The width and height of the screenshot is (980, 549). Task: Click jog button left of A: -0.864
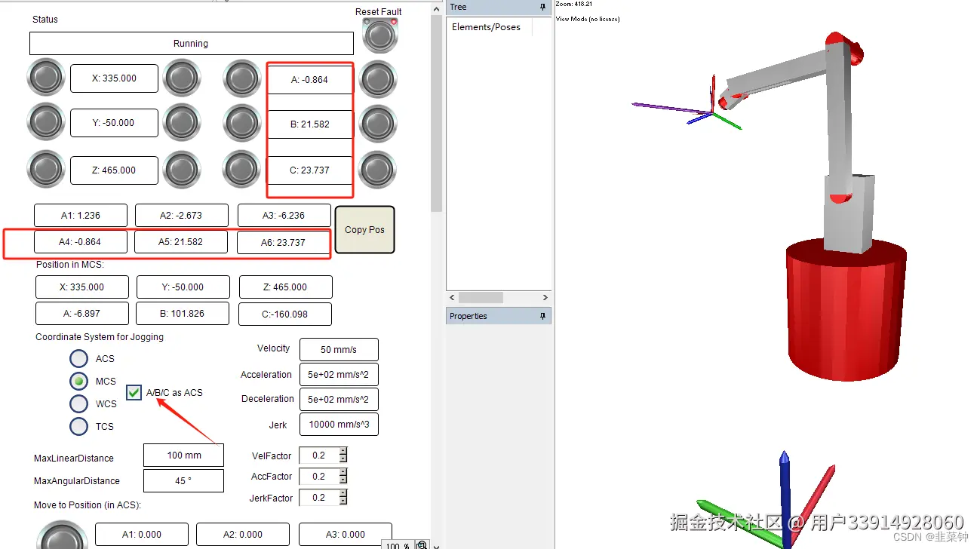point(241,79)
